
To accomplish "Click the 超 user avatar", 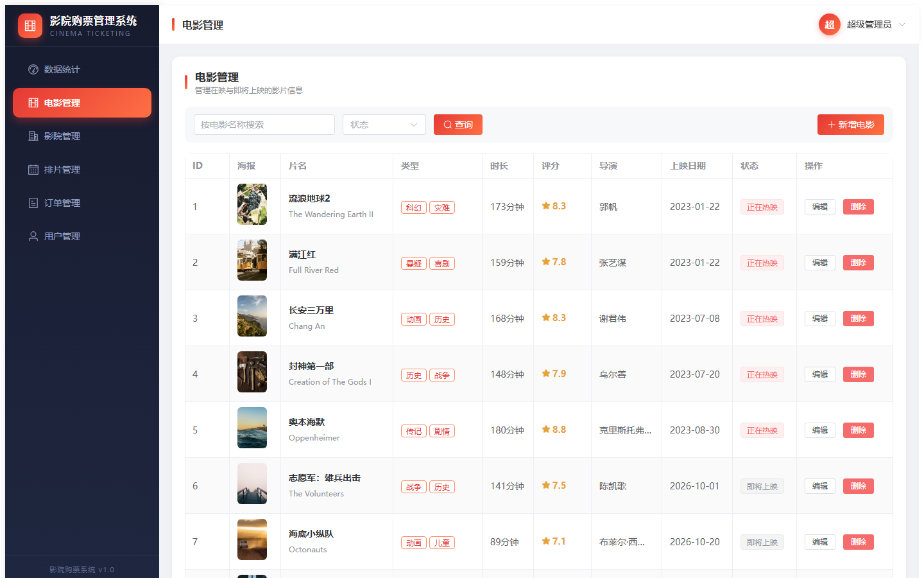I will [x=830, y=24].
